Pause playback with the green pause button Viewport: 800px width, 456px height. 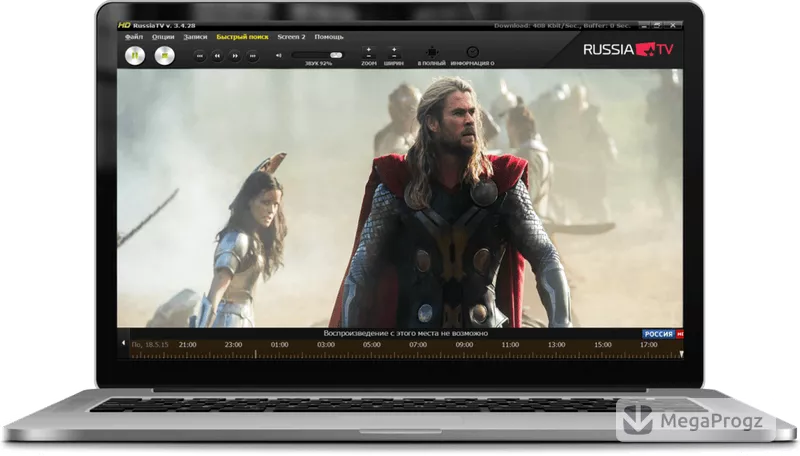click(135, 55)
